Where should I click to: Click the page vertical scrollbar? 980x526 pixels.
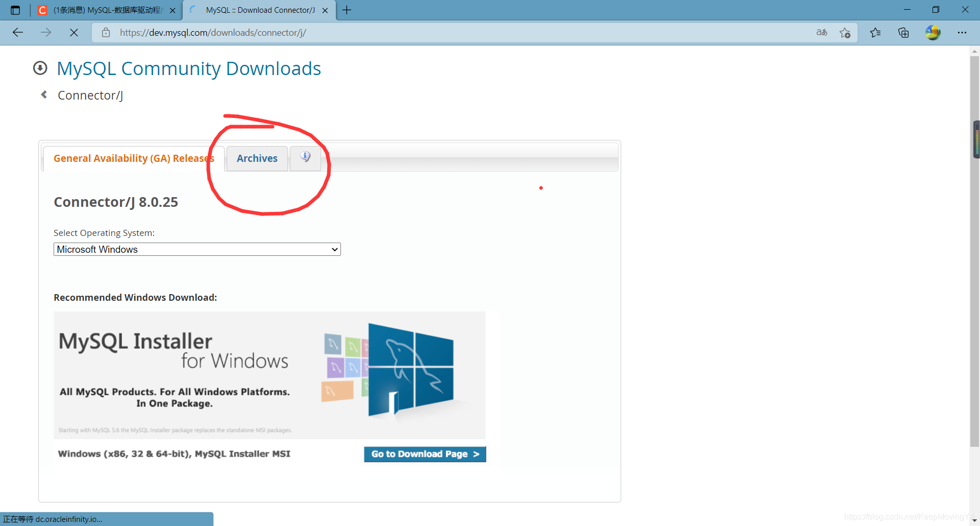pos(974,250)
